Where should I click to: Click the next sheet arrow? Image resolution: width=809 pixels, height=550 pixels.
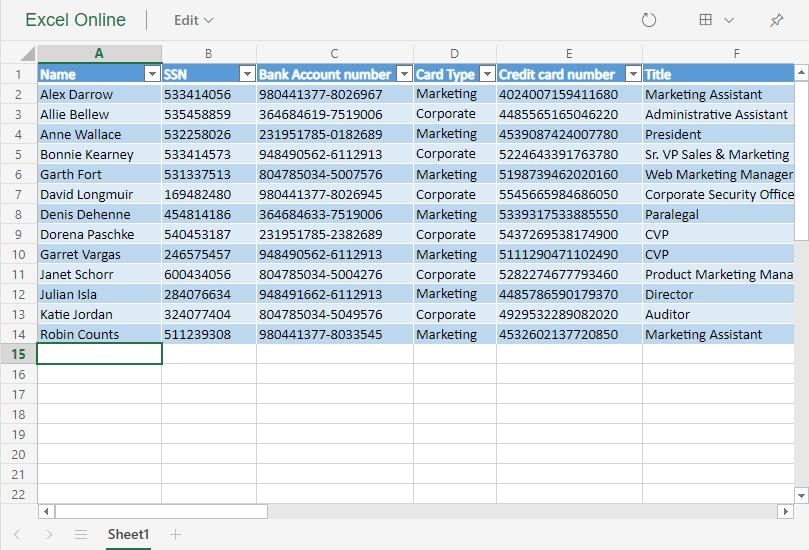pyautogui.click(x=49, y=535)
